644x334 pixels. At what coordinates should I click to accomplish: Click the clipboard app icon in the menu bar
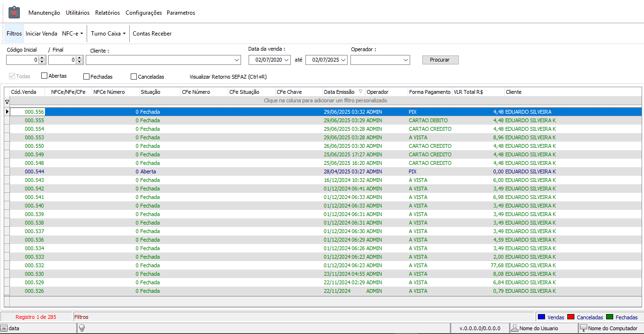pyautogui.click(x=14, y=12)
